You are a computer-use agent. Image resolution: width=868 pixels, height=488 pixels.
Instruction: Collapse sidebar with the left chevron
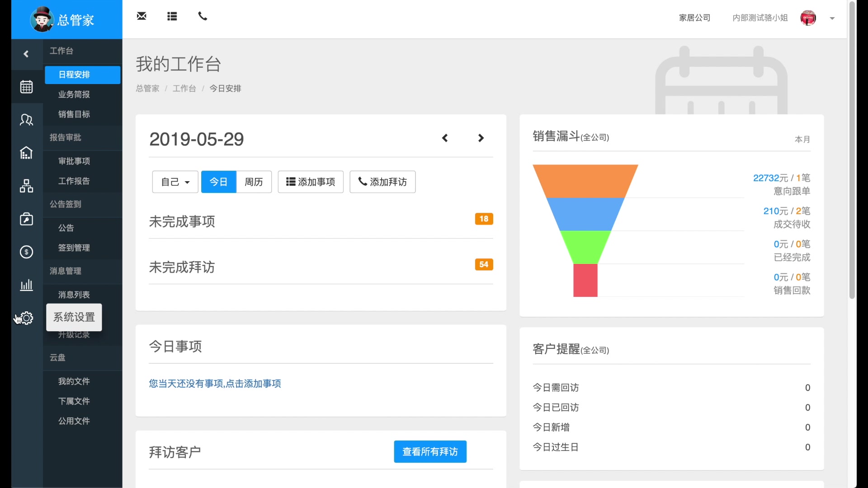coord(26,54)
